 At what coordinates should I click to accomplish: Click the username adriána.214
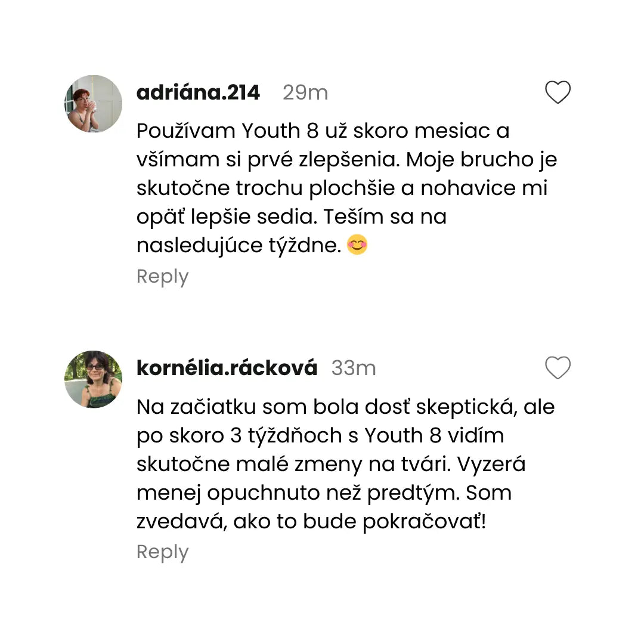198,92
